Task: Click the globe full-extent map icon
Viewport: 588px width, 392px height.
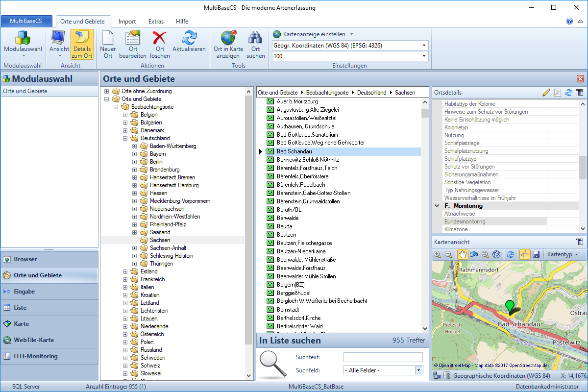Action: point(496,254)
